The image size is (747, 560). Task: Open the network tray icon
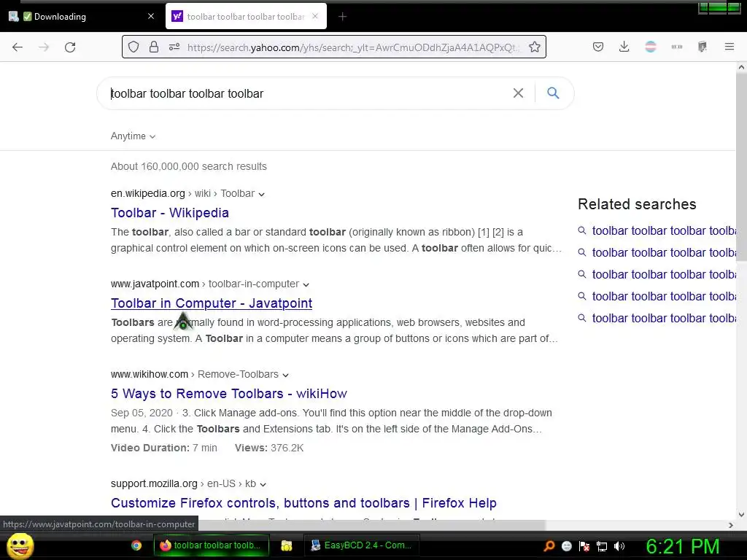coord(602,546)
